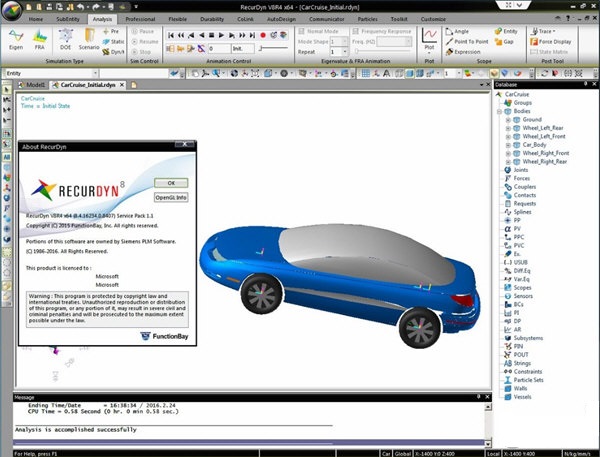600x457 pixels.
Task: Run the Eigen analysis icon
Action: click(16, 39)
